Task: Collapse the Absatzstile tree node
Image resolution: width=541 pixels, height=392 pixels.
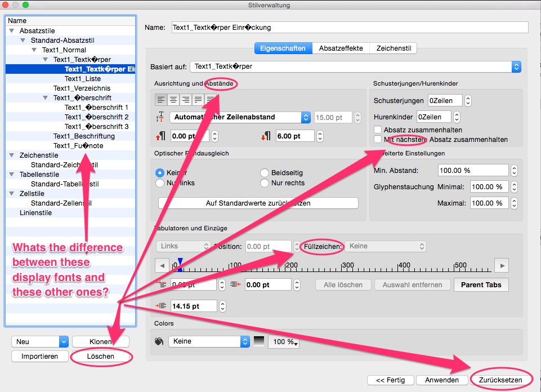Action: pos(12,31)
